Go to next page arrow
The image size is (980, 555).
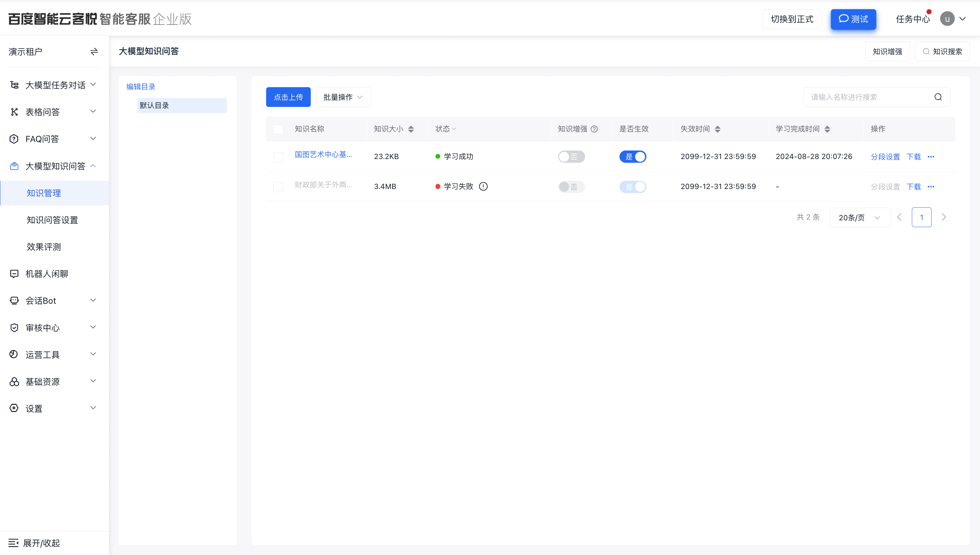tap(944, 217)
